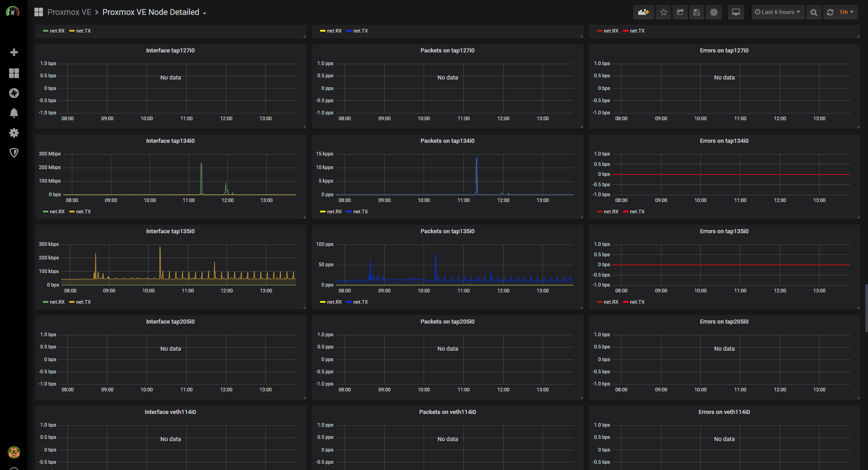Open Interface tap135i0 panel title menu
The image size is (868, 470).
[x=170, y=231]
